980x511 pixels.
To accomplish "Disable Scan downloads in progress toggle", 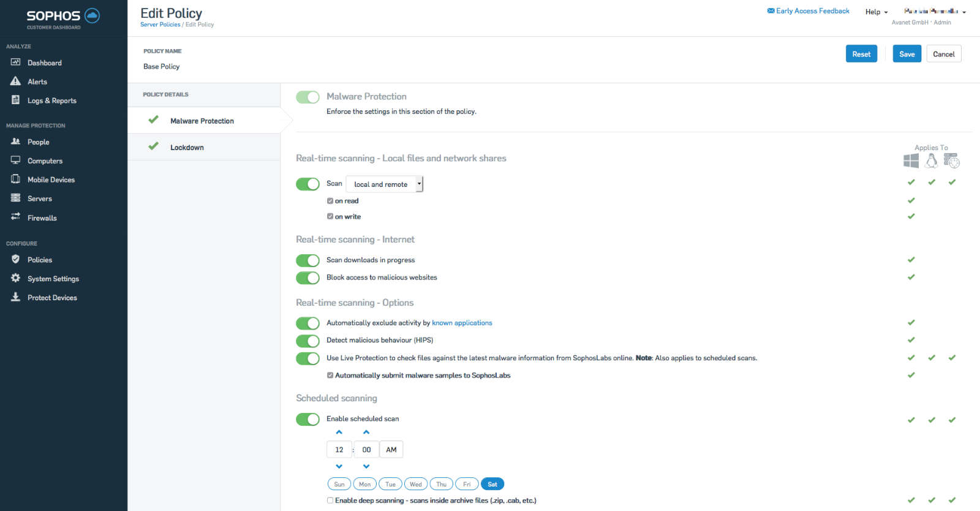I will pos(307,260).
